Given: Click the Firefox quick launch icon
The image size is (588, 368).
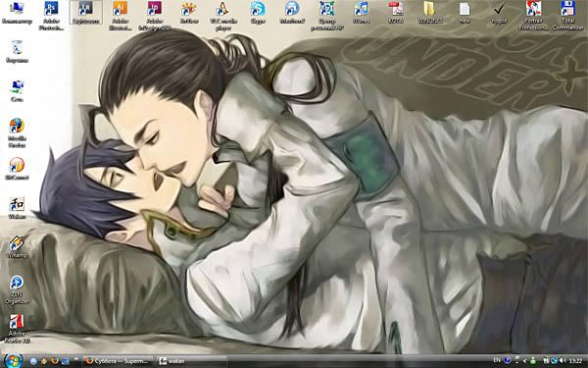Looking at the screenshot, I should click(54, 361).
